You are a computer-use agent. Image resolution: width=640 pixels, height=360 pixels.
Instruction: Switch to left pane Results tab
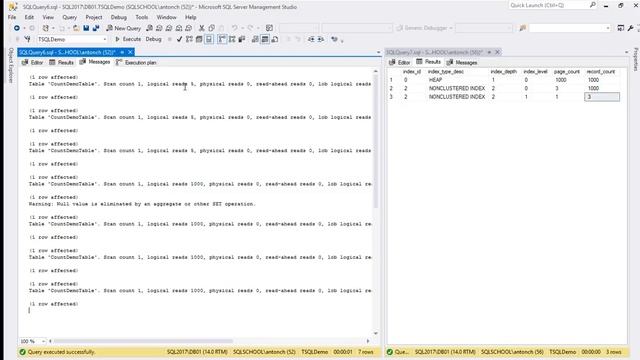[61, 62]
